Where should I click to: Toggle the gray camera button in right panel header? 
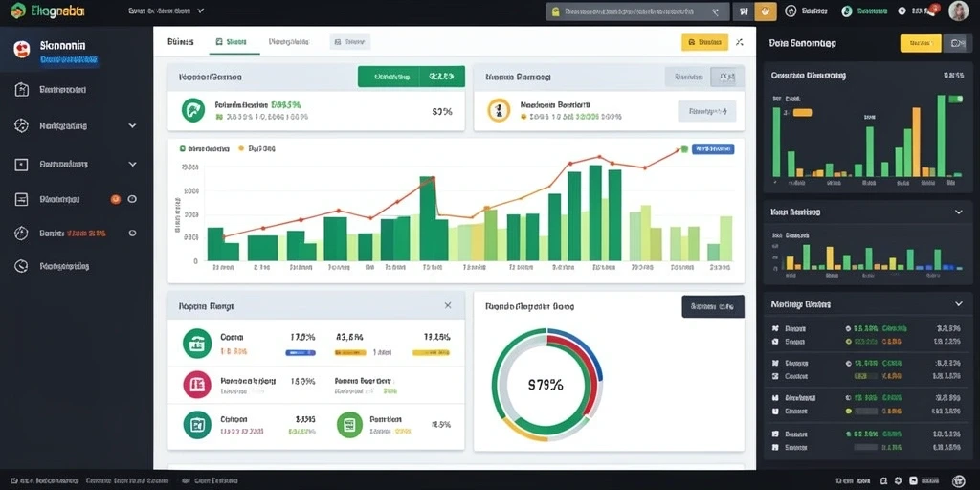957,43
